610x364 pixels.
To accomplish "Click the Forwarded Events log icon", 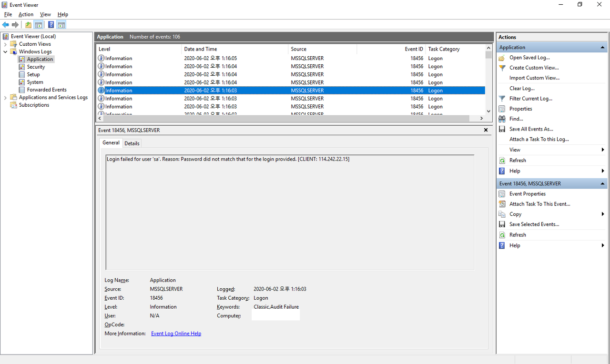I will (22, 90).
